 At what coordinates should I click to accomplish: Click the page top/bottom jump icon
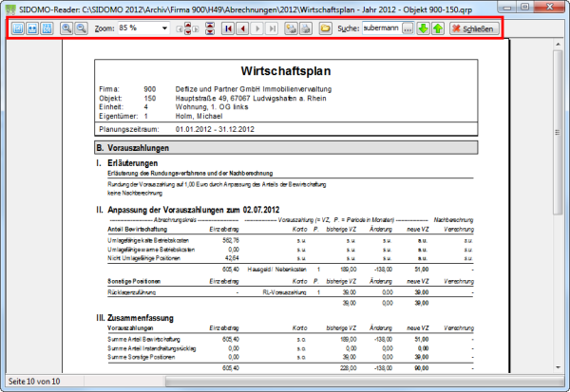[210, 28]
